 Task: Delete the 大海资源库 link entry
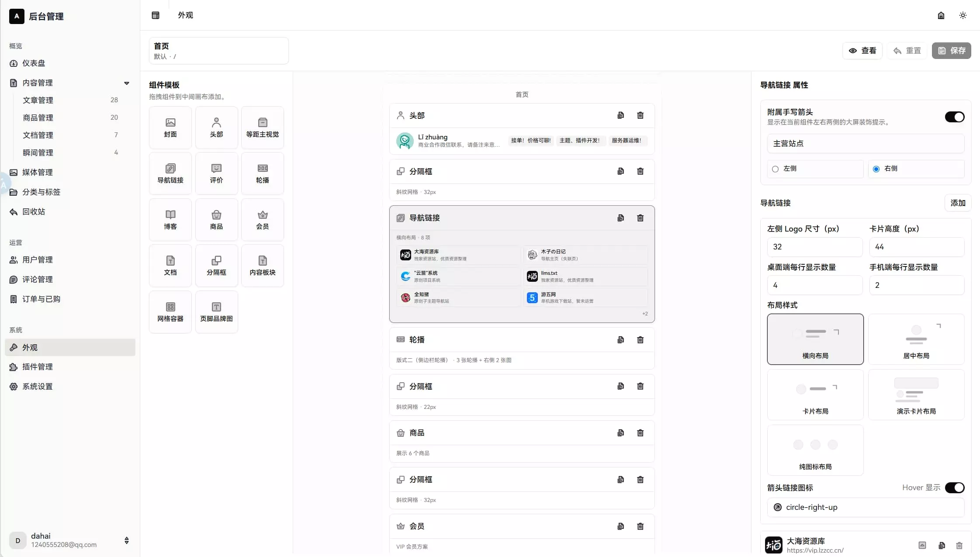pos(959,545)
